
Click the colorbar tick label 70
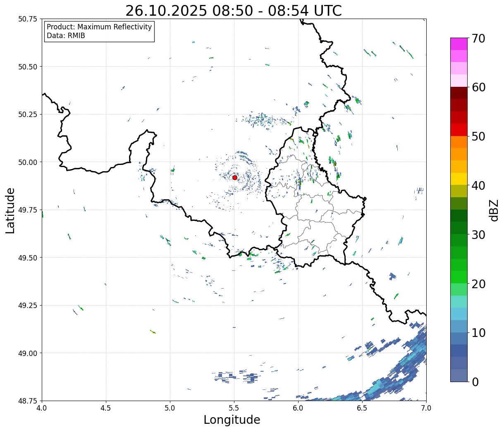[478, 38]
